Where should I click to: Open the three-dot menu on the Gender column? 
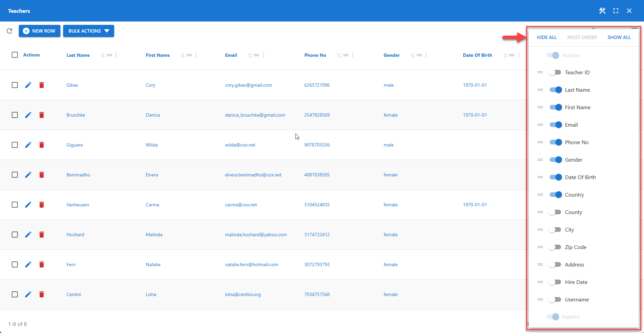tap(426, 55)
